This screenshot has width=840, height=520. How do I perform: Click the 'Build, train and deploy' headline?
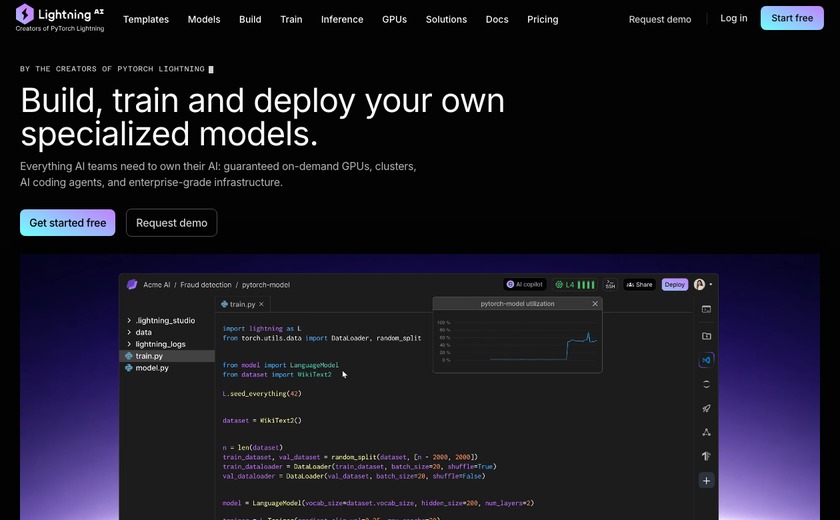click(262, 117)
